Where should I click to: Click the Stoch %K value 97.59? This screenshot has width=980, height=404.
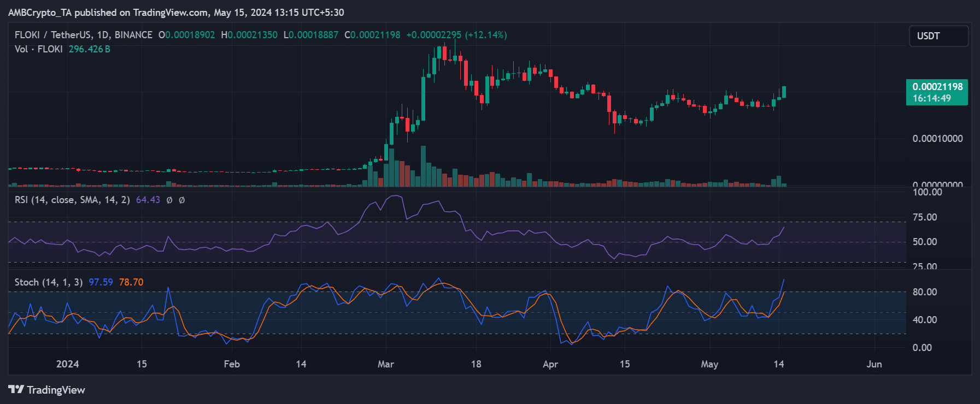click(x=101, y=282)
